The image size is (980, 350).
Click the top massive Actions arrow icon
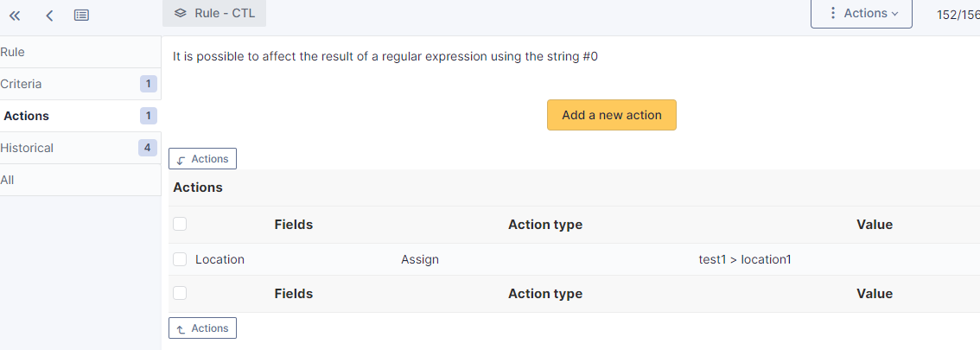click(x=181, y=160)
